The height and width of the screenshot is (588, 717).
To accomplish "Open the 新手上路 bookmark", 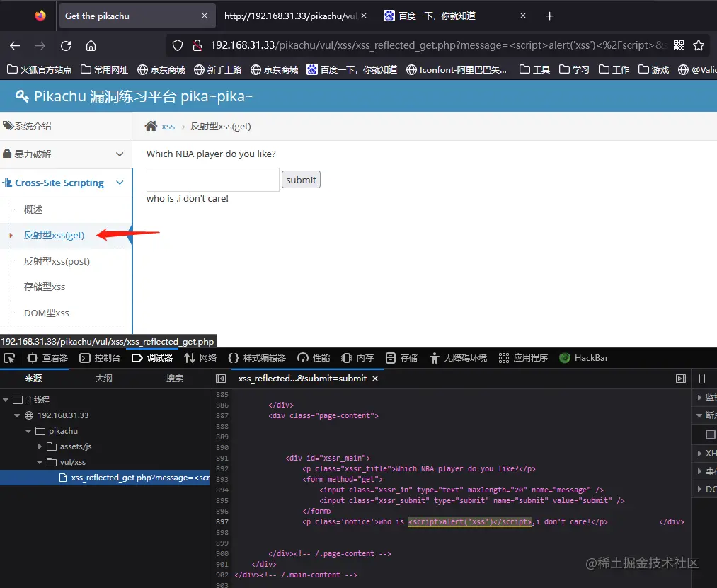I will pyautogui.click(x=218, y=69).
